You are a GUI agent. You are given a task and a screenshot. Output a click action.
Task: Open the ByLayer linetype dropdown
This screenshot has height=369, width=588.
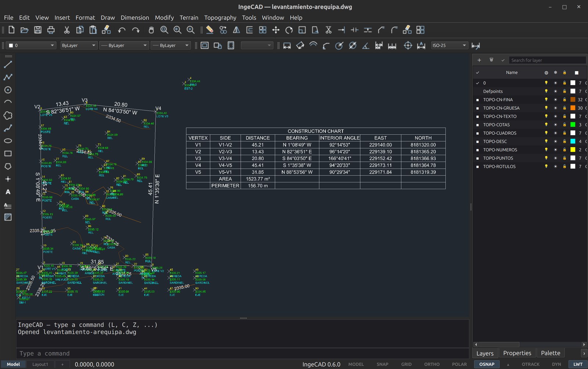pos(124,46)
